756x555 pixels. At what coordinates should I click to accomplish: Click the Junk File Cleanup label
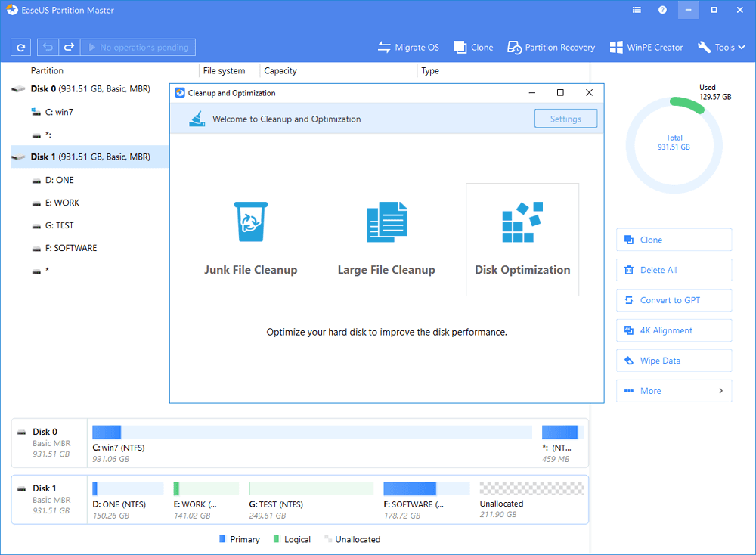251,269
